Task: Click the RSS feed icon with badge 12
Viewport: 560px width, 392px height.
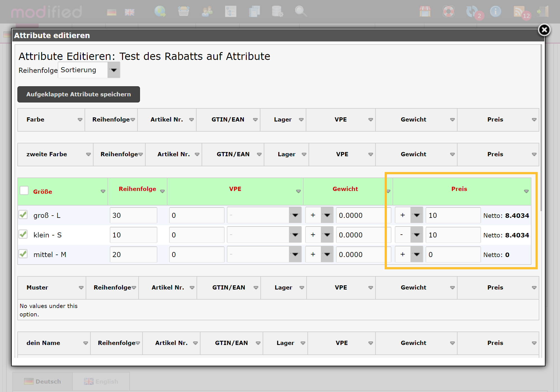Action: 519,12
